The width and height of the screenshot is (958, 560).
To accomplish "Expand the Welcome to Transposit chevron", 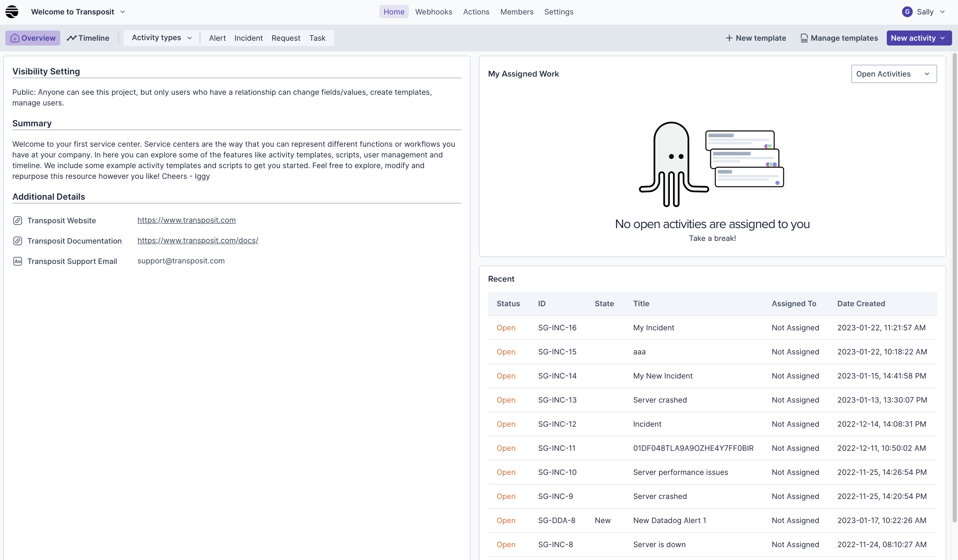I will click(123, 12).
